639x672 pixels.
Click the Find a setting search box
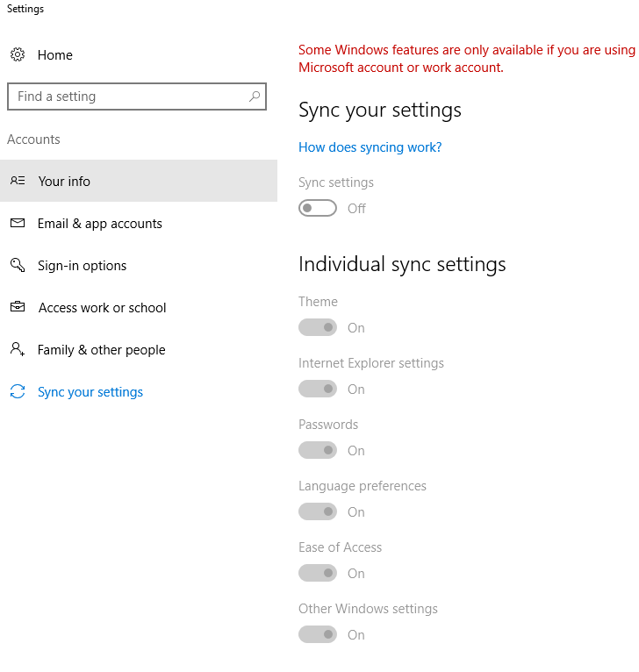[137, 97]
